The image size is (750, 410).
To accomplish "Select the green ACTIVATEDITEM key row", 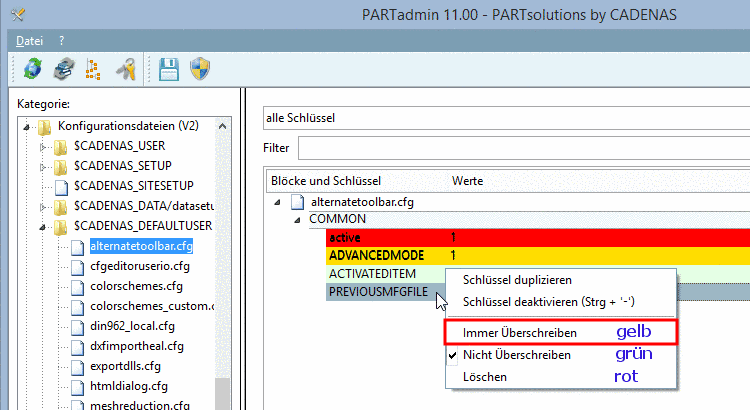I will [x=386, y=274].
